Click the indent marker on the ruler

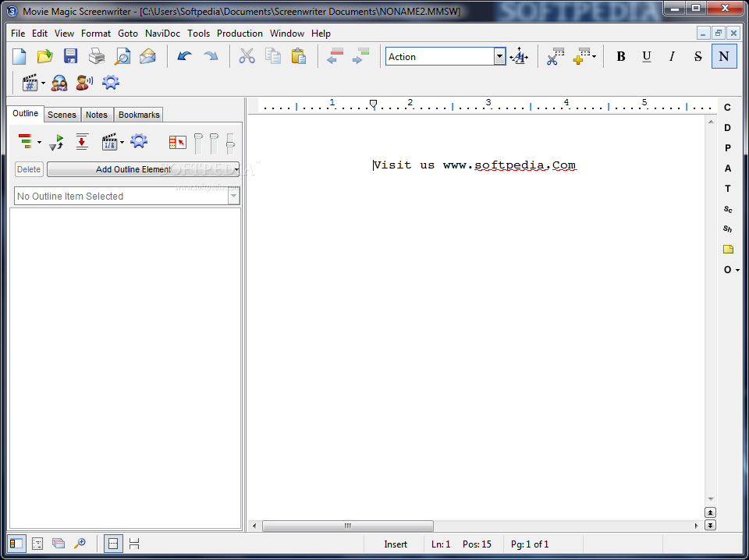(374, 104)
